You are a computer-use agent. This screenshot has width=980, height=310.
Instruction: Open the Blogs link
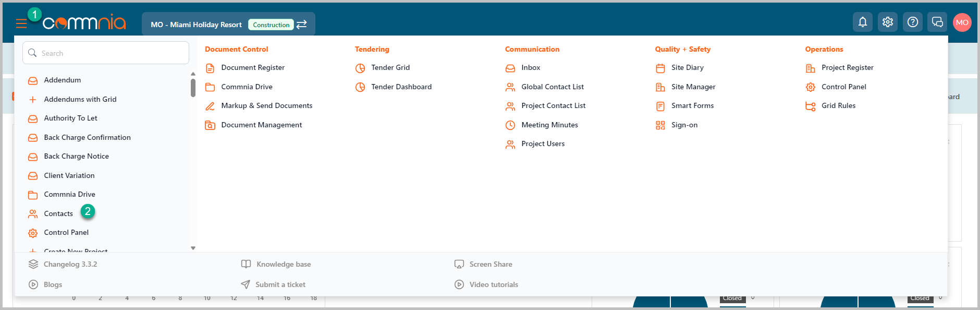pyautogui.click(x=53, y=284)
